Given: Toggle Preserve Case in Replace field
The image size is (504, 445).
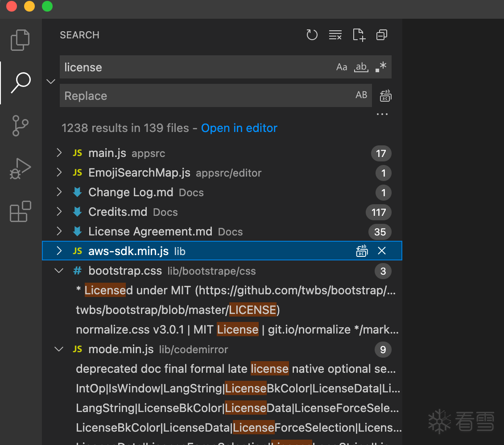Looking at the screenshot, I should tap(361, 95).
